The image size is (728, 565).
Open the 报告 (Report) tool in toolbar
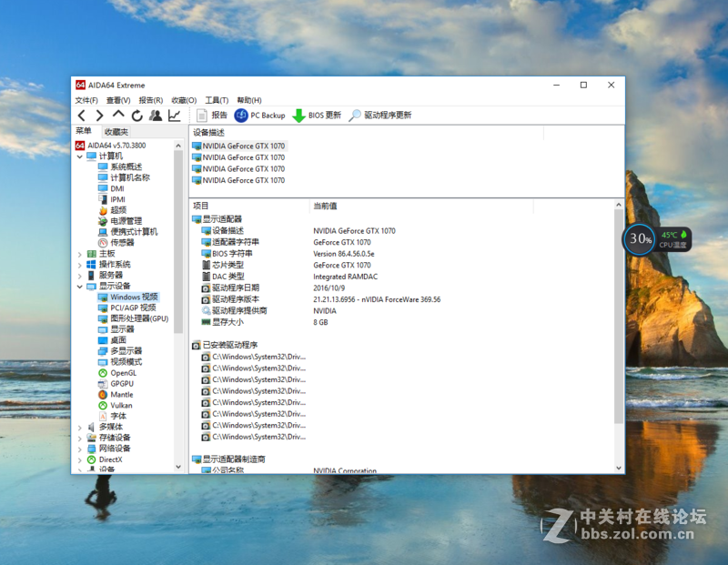tap(212, 116)
